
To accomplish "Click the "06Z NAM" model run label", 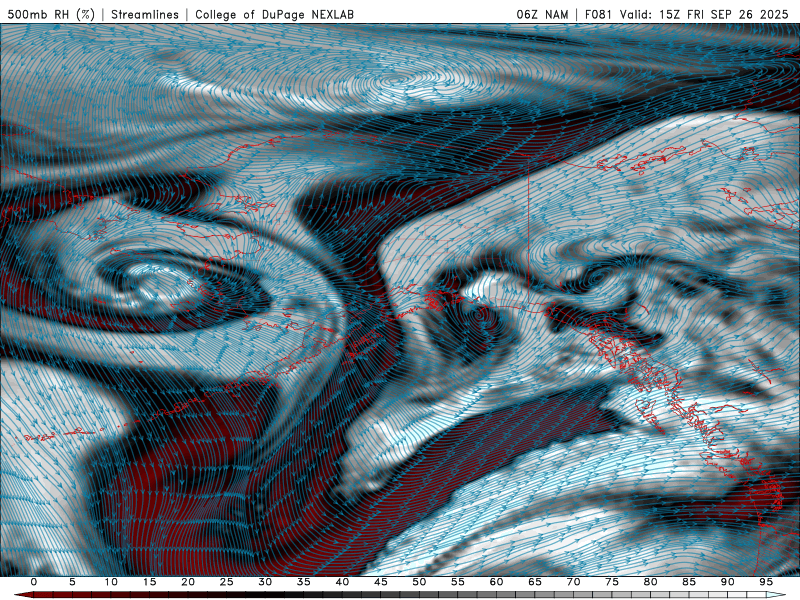I will [542, 15].
